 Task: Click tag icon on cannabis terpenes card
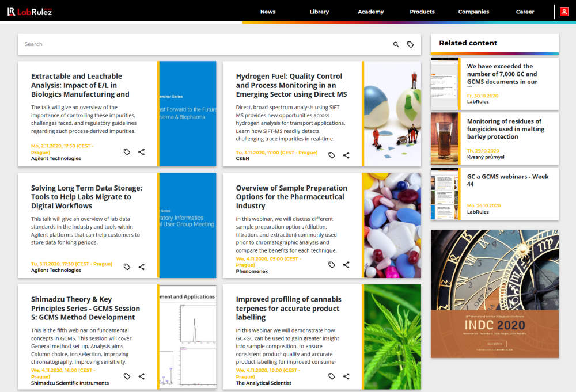(332, 376)
